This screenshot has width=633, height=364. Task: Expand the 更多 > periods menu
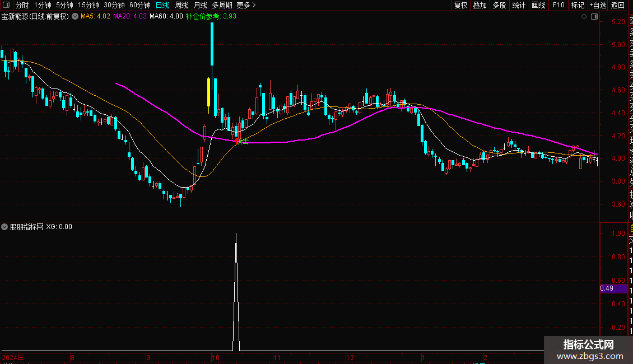(x=246, y=5)
